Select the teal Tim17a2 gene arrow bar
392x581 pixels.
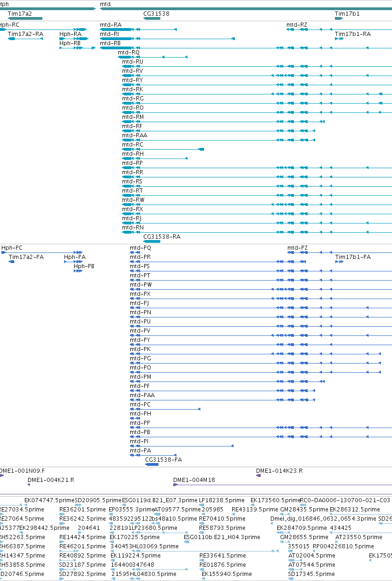click(x=25, y=18)
